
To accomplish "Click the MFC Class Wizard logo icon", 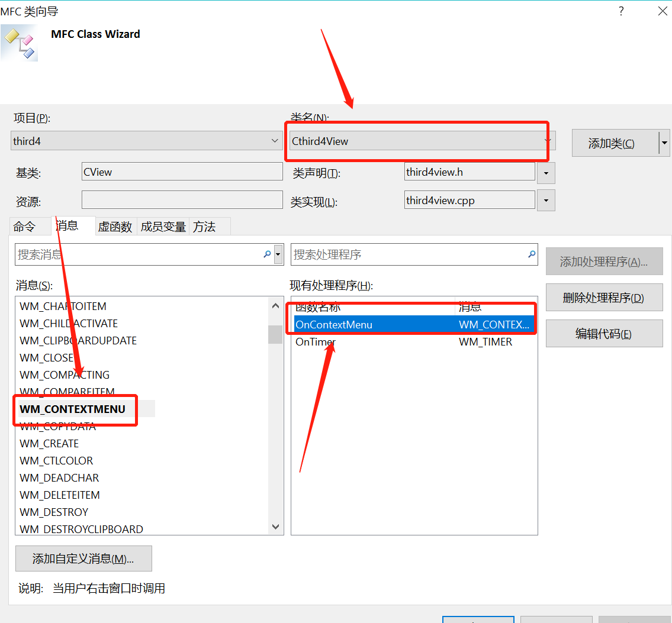I will pyautogui.click(x=19, y=43).
